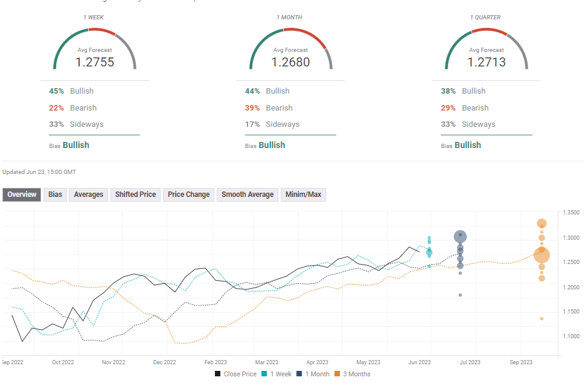Switch to Smooth Average tab
Viewport: 588px width, 386px height.
[x=248, y=195]
